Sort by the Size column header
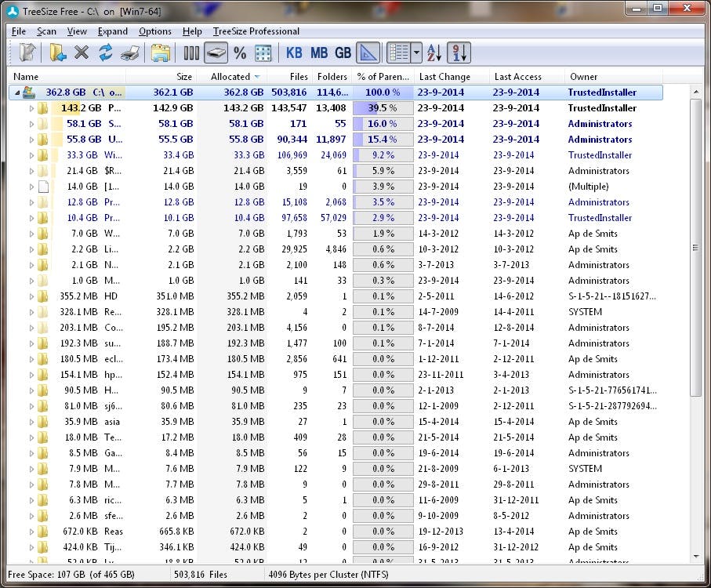 161,77
